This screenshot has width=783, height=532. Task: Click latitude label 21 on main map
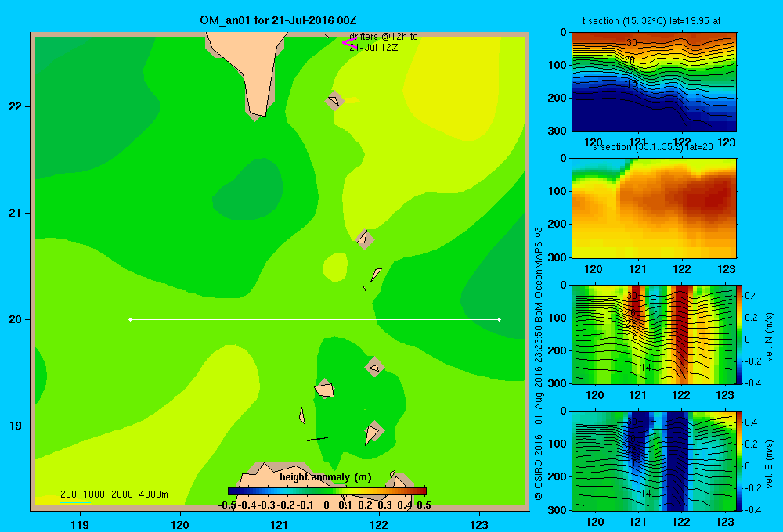click(16, 213)
